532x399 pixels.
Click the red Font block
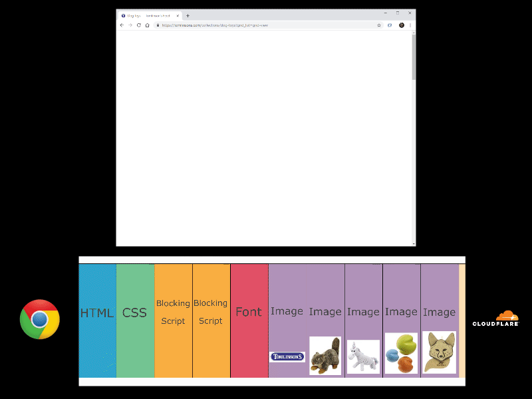pyautogui.click(x=249, y=321)
